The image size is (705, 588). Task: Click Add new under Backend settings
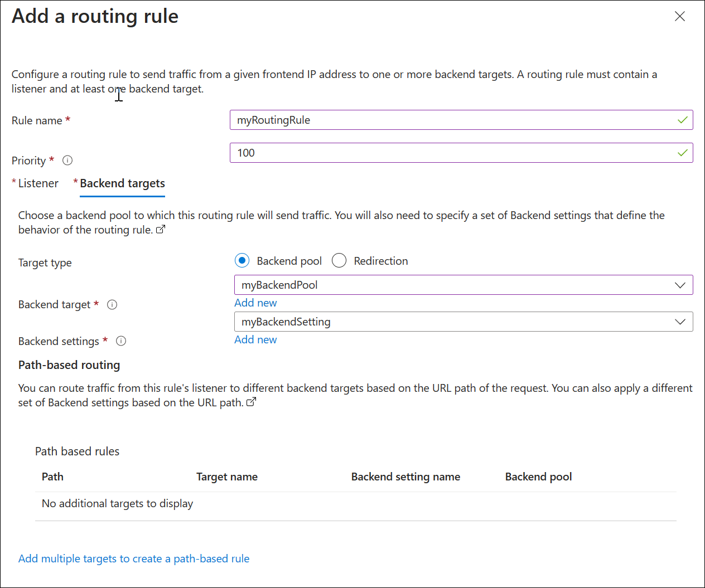pyautogui.click(x=255, y=339)
